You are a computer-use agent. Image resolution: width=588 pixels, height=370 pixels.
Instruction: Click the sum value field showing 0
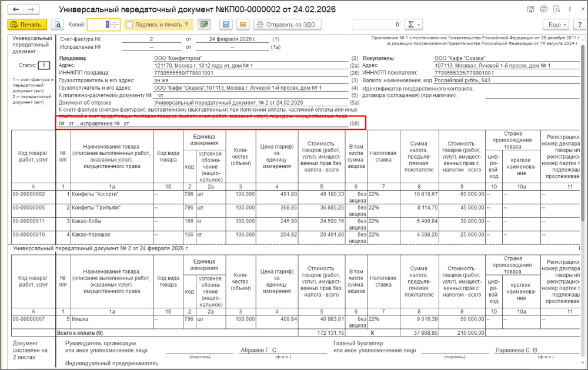point(376,25)
